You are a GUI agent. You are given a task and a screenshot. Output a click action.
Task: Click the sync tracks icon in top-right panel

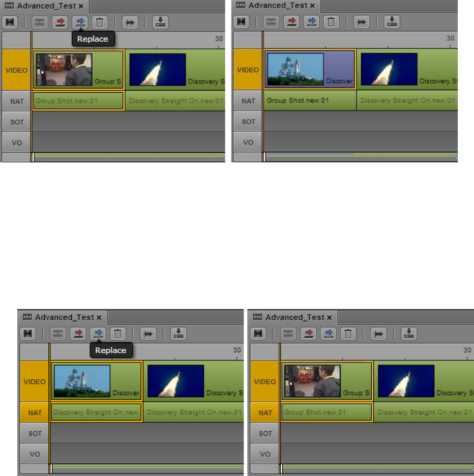pyautogui.click(x=271, y=22)
